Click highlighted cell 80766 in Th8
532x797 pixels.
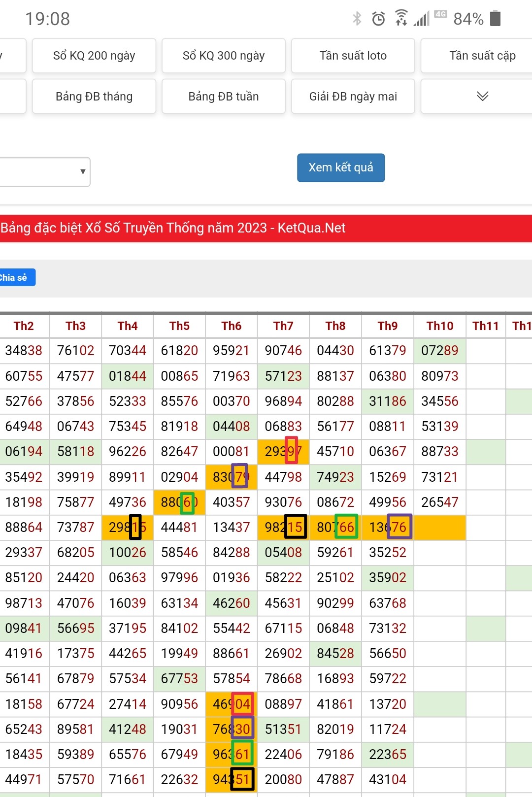[x=335, y=528]
